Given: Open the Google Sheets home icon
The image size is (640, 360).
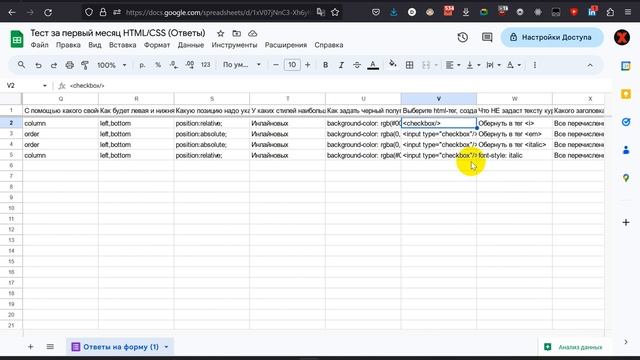Looking at the screenshot, I should click(17, 39).
